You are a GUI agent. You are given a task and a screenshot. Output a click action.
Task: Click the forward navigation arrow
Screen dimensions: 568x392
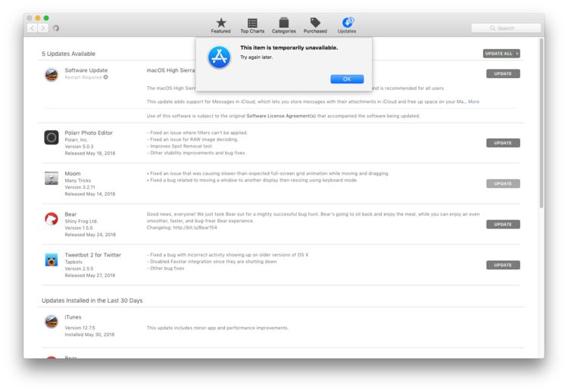43,28
